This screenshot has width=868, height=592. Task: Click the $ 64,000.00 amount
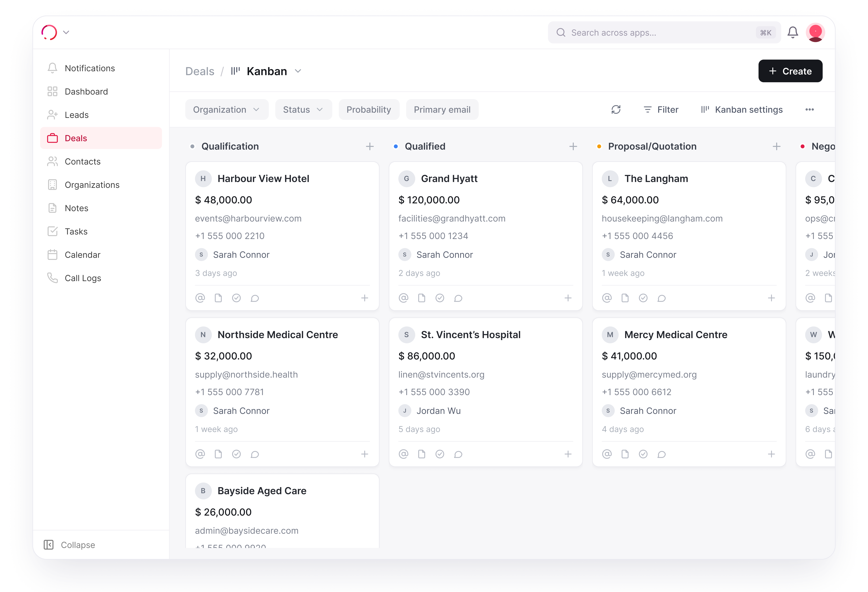click(x=630, y=200)
